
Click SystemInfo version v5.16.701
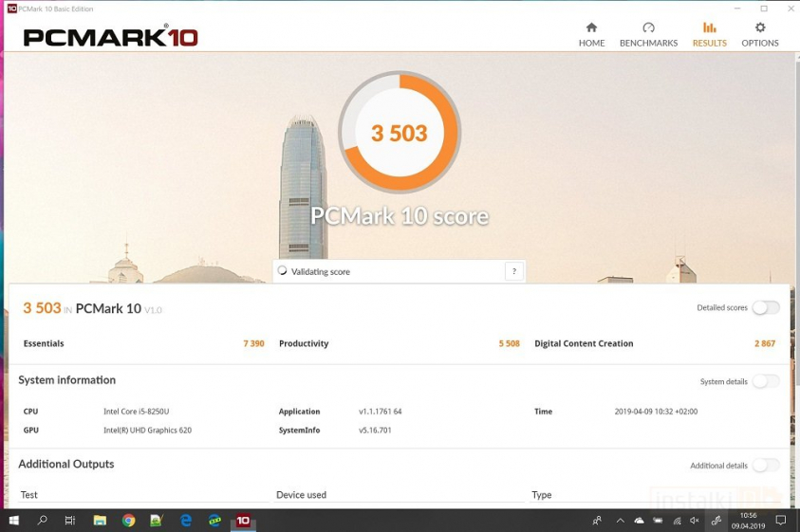tap(375, 430)
